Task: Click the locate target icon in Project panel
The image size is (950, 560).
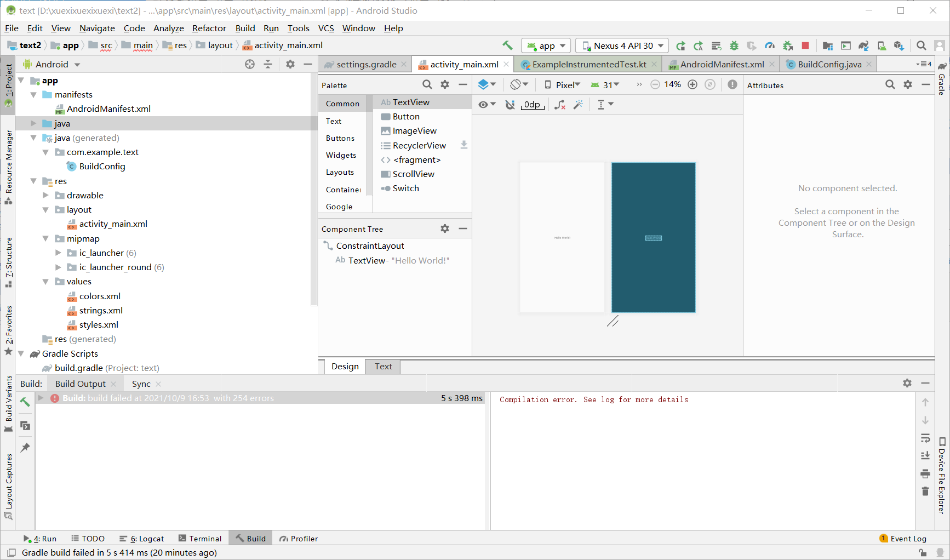Action: pyautogui.click(x=250, y=64)
